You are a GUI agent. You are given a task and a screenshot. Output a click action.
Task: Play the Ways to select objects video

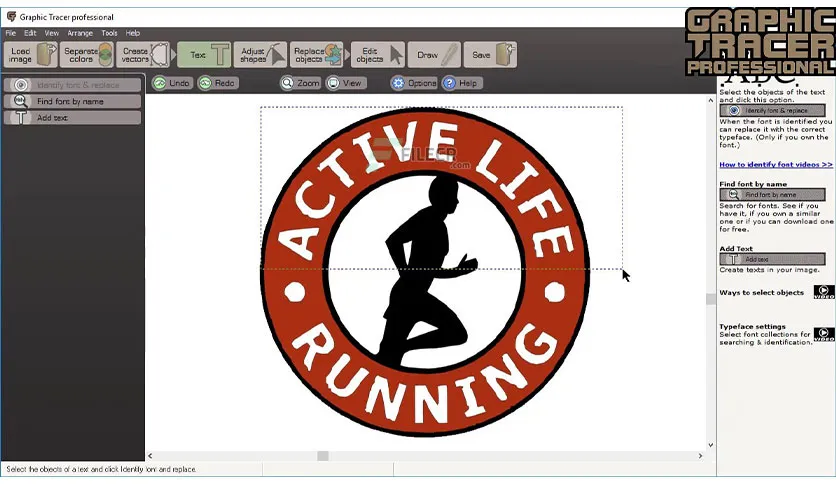click(824, 292)
